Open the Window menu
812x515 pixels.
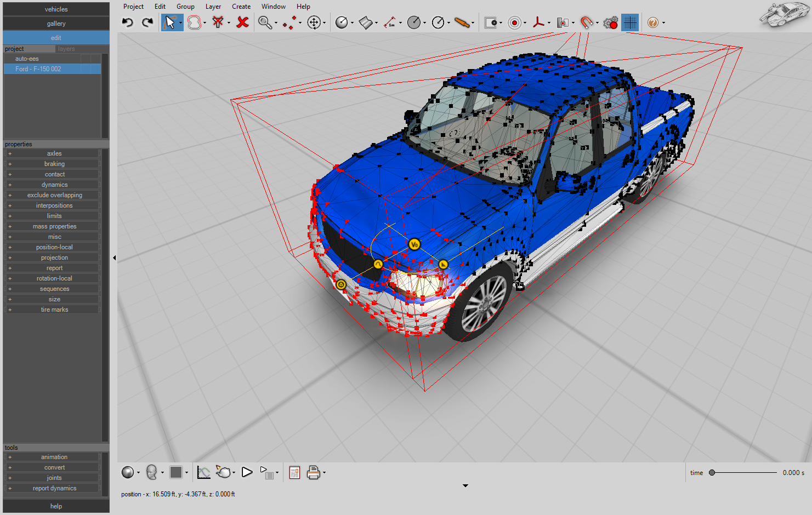point(274,7)
